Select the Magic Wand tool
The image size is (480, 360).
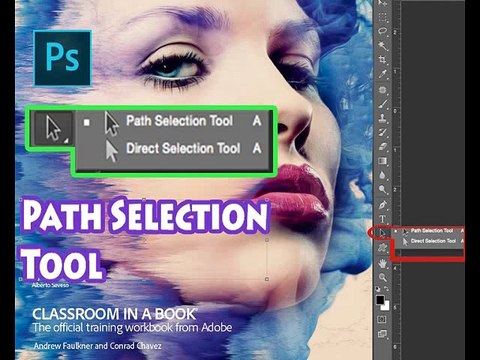[x=383, y=46]
